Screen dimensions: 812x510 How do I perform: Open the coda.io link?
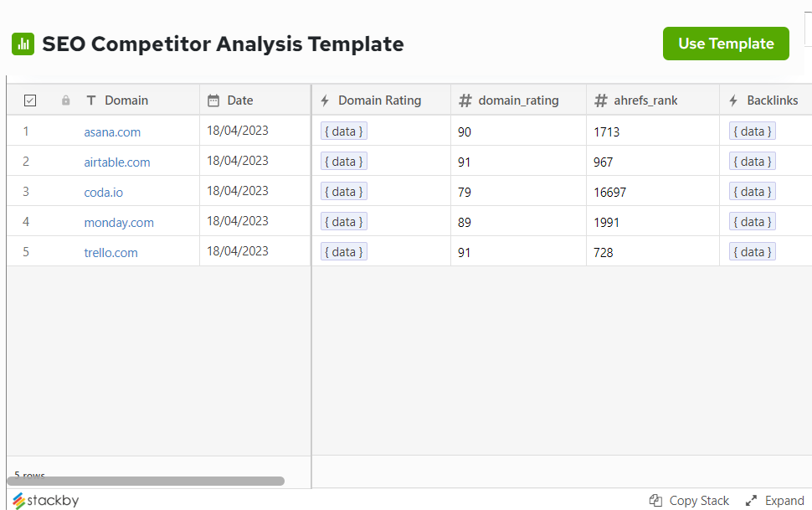(104, 193)
